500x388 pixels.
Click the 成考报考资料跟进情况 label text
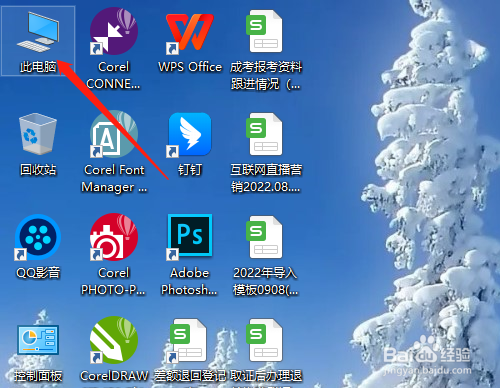[266, 76]
